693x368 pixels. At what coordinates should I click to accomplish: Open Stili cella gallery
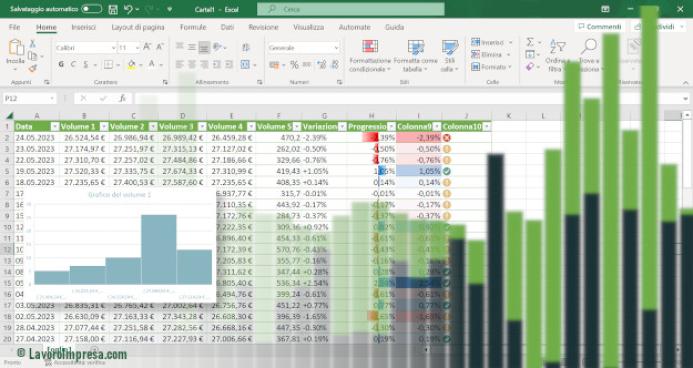point(450,56)
